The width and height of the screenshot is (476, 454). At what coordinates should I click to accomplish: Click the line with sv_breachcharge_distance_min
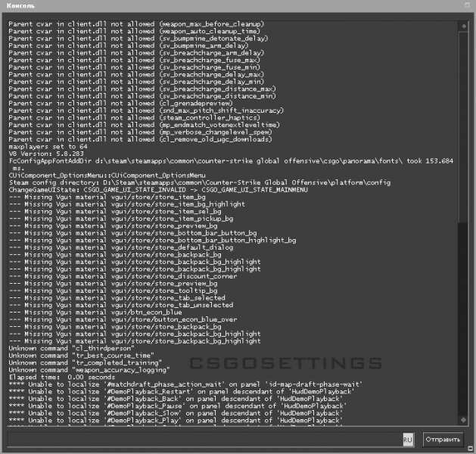[142, 96]
